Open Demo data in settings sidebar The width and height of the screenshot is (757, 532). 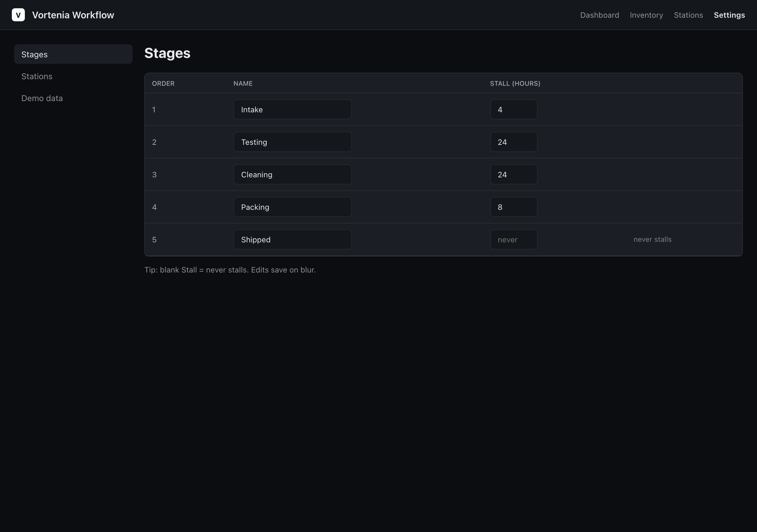click(x=73, y=98)
